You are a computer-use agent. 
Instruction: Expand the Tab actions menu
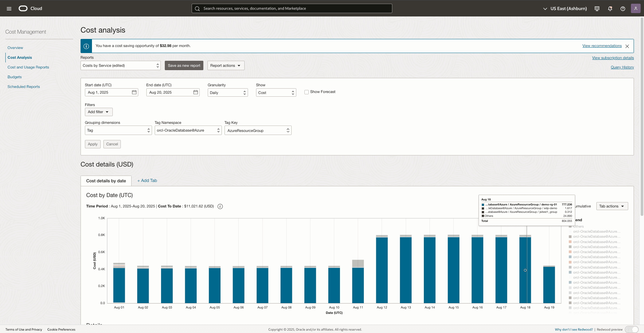tap(612, 206)
